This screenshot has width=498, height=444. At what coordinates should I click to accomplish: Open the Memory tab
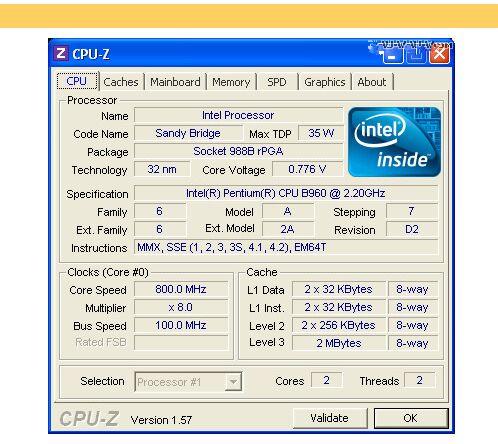(x=231, y=82)
